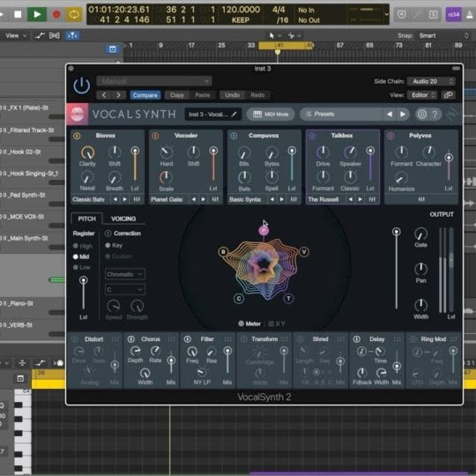Switch visualizer to Meter view
This screenshot has height=476, width=476.
[249, 324]
